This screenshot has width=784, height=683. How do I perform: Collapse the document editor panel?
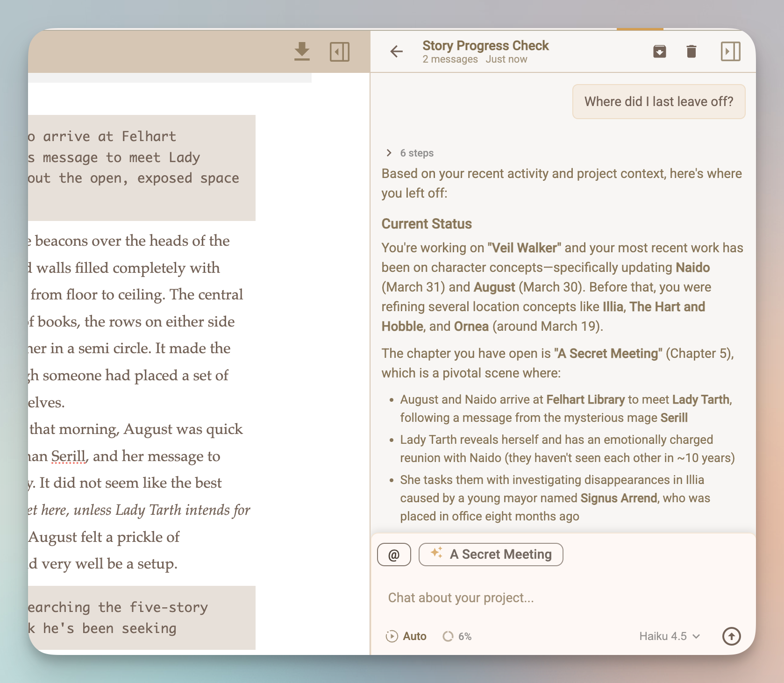[340, 52]
